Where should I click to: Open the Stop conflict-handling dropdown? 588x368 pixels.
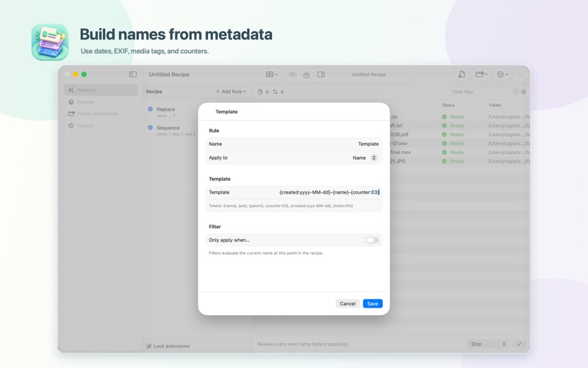coord(488,344)
